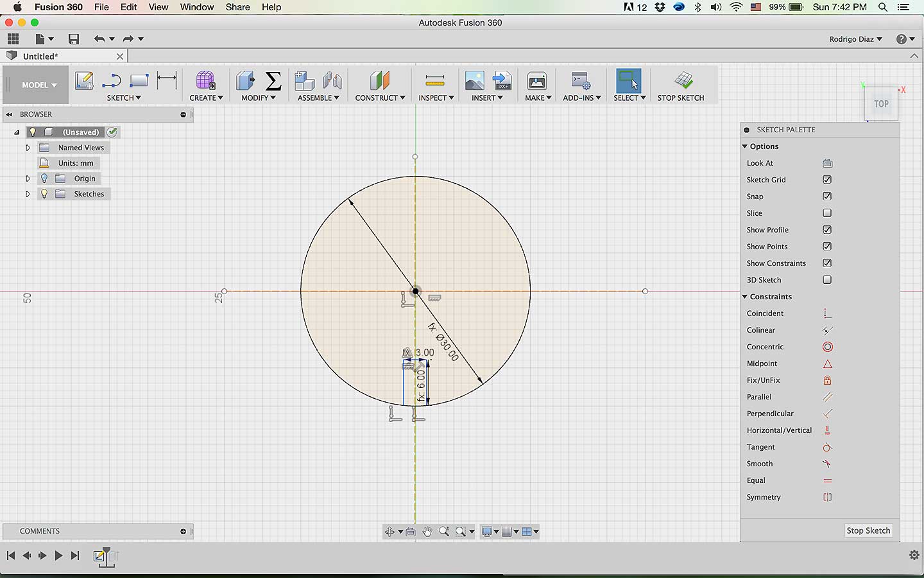Click the Scripts and Add-Ins icon

tap(581, 81)
